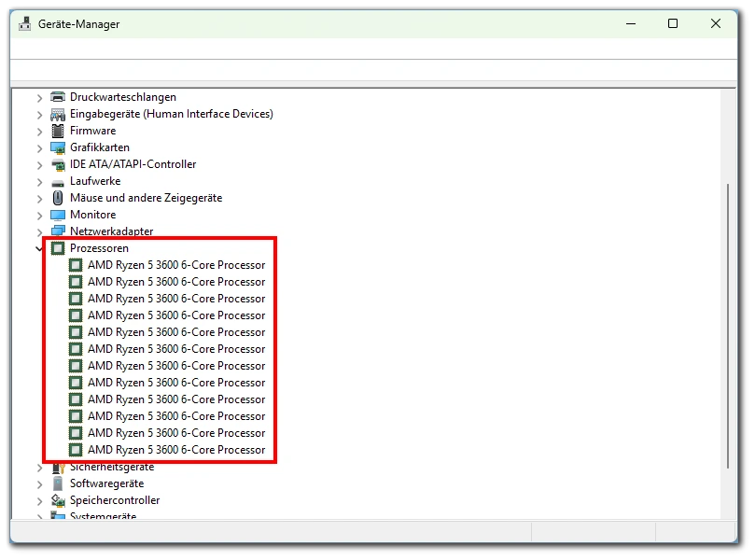Select the Eingabegeräte (Human Interface Devices) label
This screenshot has width=755, height=560.
click(172, 114)
